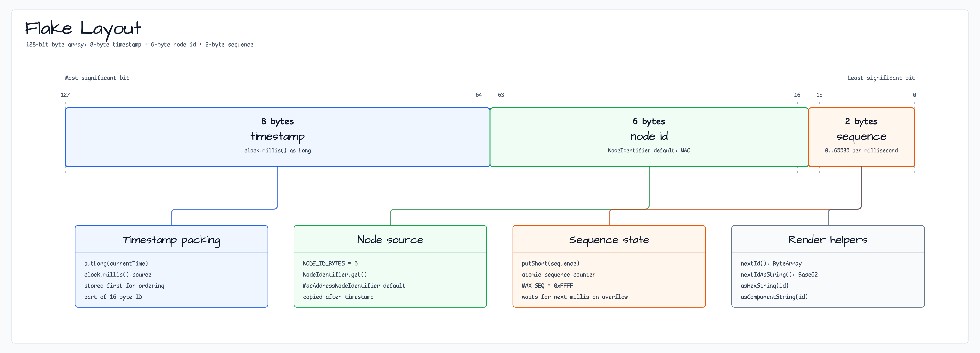Select the 8 bytes timestamp segment
This screenshot has width=980, height=353.
pyautogui.click(x=277, y=137)
